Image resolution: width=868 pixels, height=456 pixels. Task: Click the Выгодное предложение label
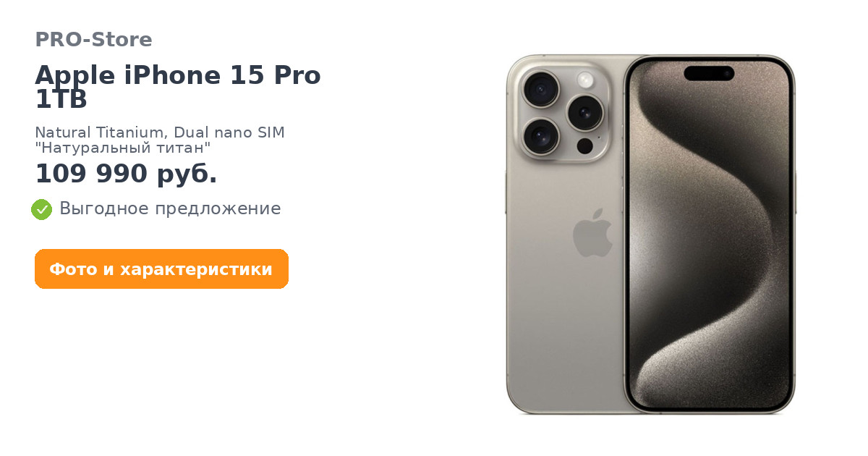point(170,209)
